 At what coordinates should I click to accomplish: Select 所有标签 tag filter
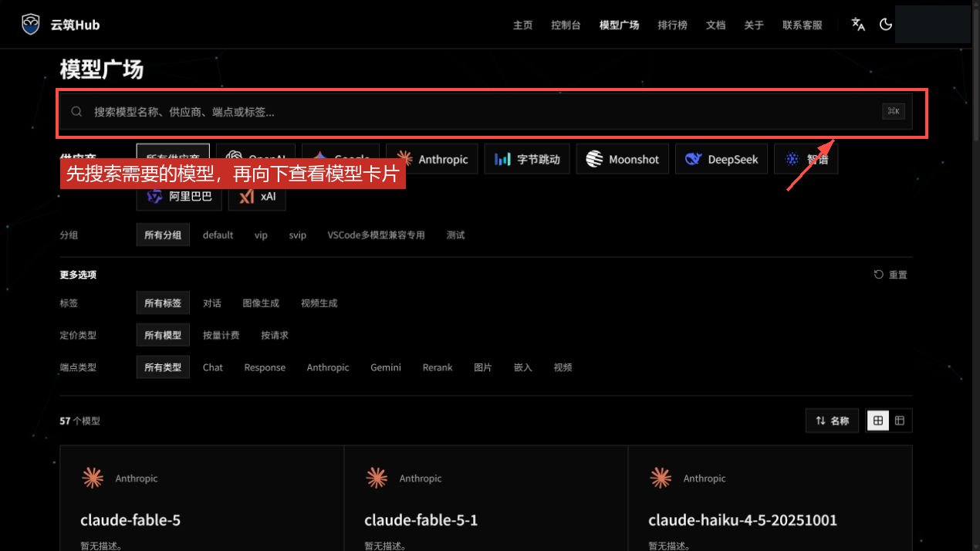pos(163,303)
